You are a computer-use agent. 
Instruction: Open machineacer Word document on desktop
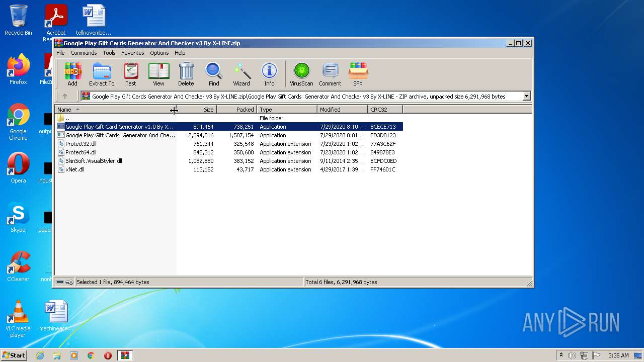56,316
